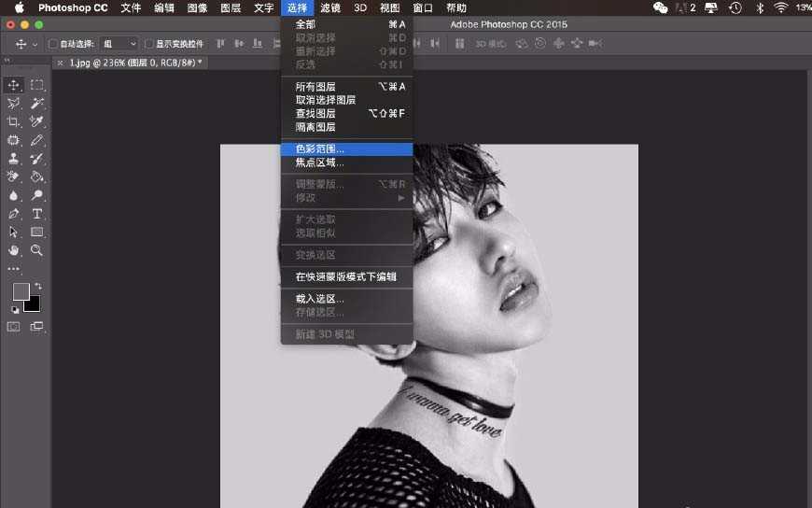Screen dimensions: 812x508
Task: Expand the extra tools (three dots) menu
Action: [14, 269]
